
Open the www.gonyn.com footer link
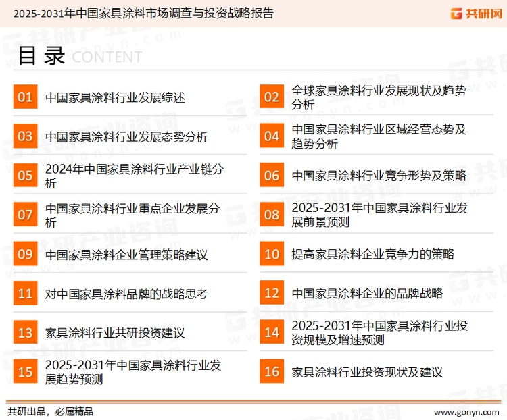466,412
